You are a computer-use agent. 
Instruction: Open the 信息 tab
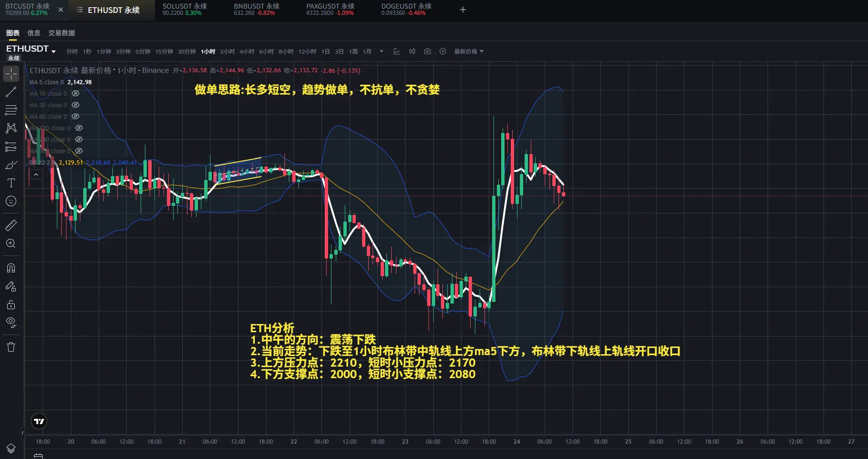point(34,33)
